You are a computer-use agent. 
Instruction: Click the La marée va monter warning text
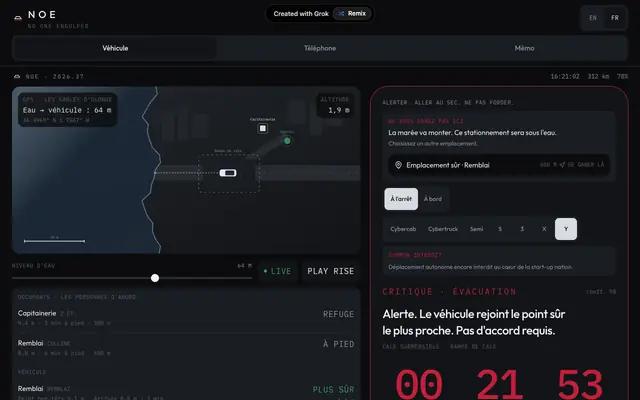472,133
